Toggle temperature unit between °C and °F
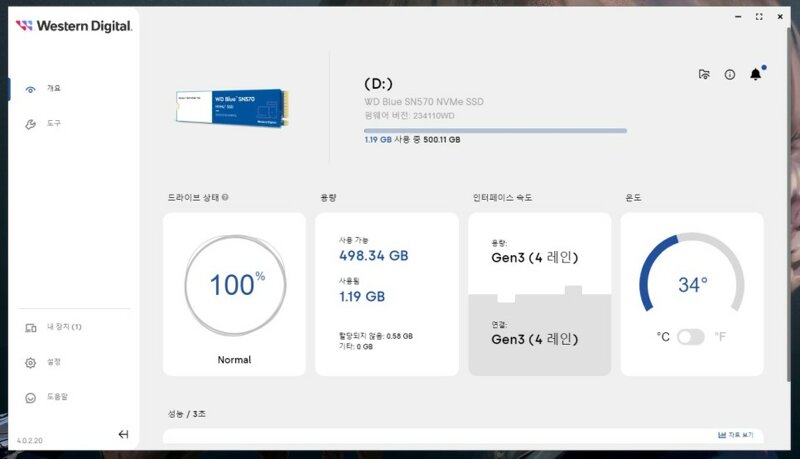This screenshot has height=459, width=800. coord(691,337)
